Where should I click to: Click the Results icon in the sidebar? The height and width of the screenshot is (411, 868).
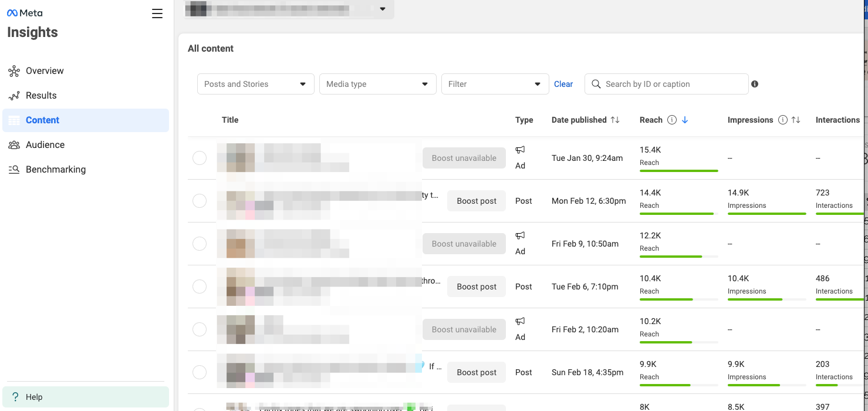[13, 95]
